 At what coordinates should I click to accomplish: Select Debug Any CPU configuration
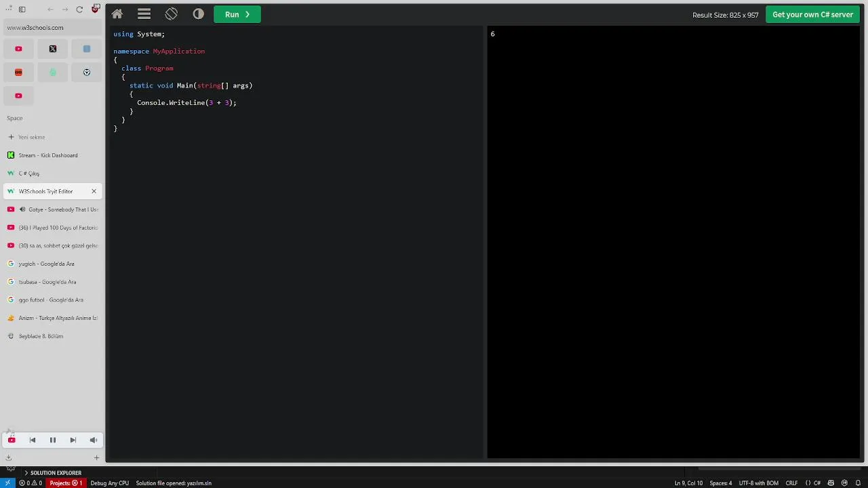tap(109, 483)
